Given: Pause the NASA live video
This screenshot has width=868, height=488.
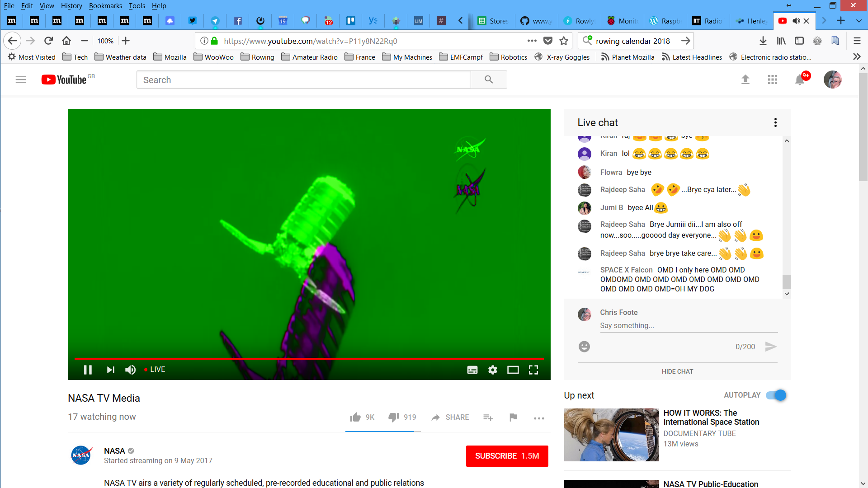Looking at the screenshot, I should (x=88, y=370).
